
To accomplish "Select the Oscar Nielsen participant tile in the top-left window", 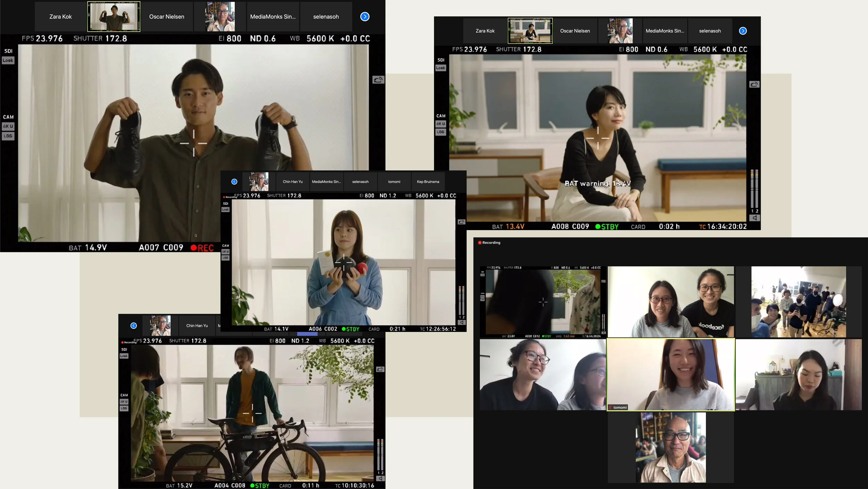I will (x=167, y=17).
